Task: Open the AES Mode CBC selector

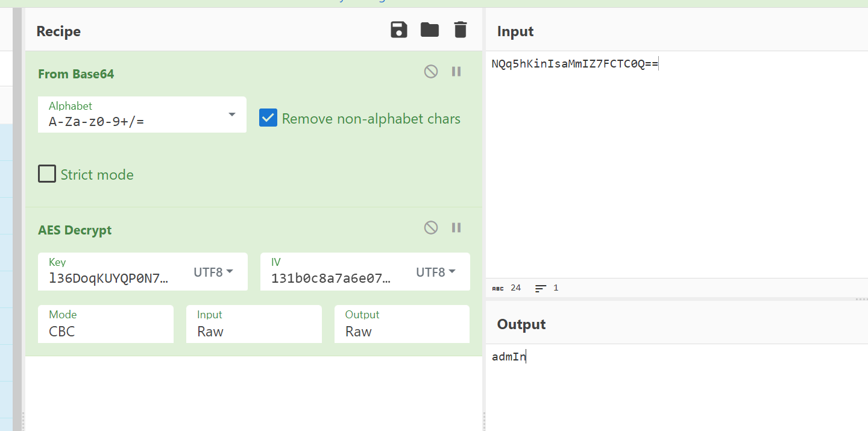Action: [105, 324]
